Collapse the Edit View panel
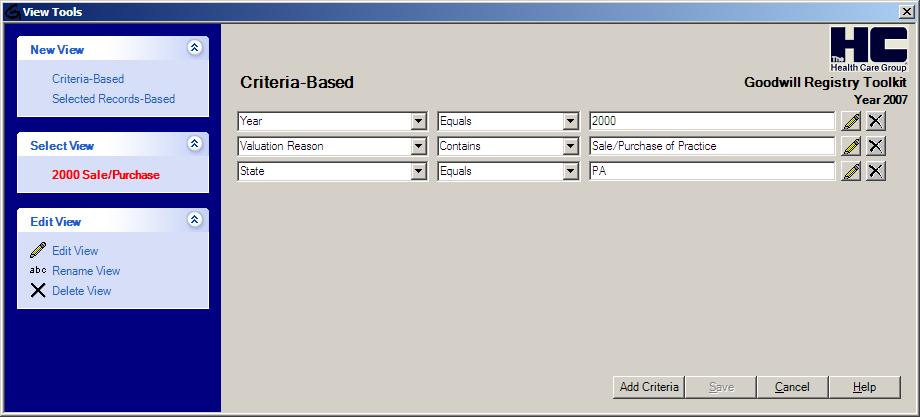Viewport: 920px width, 417px height. click(x=195, y=220)
